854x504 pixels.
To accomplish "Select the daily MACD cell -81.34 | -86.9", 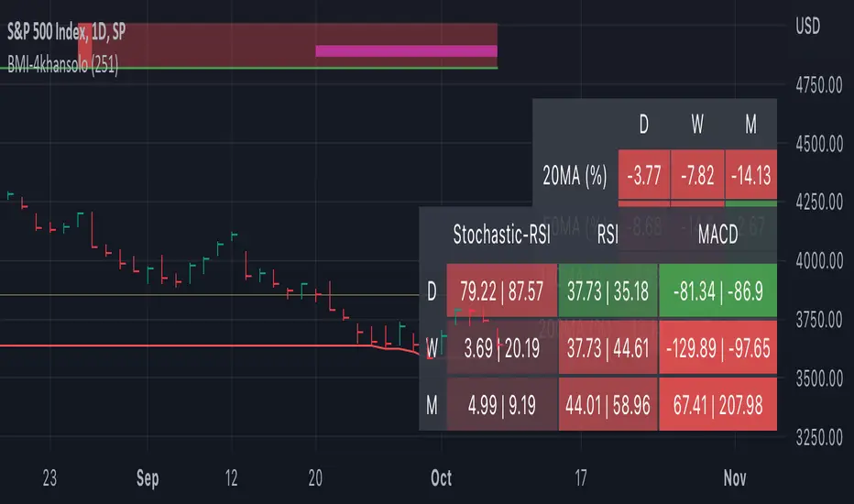I will (717, 290).
